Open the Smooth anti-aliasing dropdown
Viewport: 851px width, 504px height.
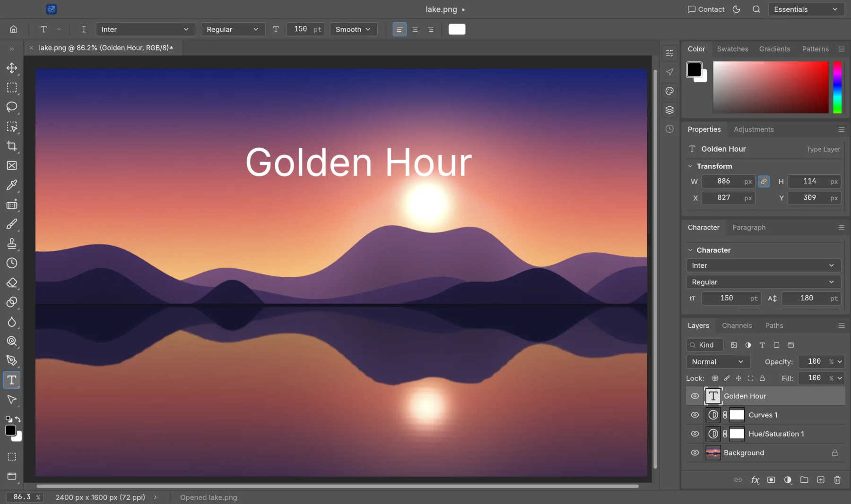click(x=353, y=29)
